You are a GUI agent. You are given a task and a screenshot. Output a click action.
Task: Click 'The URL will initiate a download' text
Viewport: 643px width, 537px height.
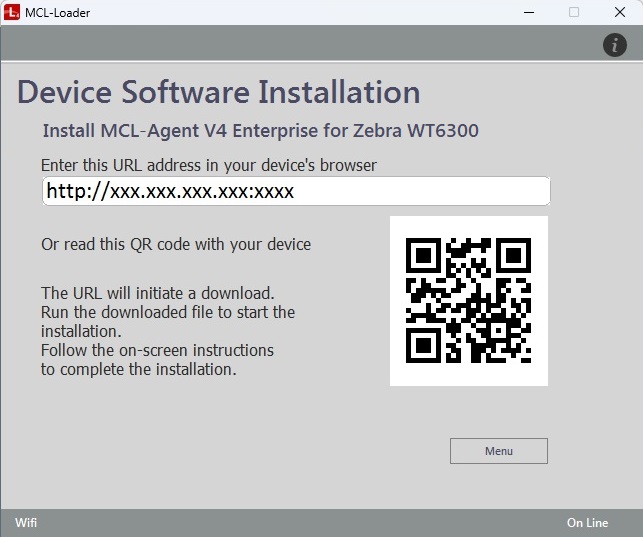click(157, 293)
